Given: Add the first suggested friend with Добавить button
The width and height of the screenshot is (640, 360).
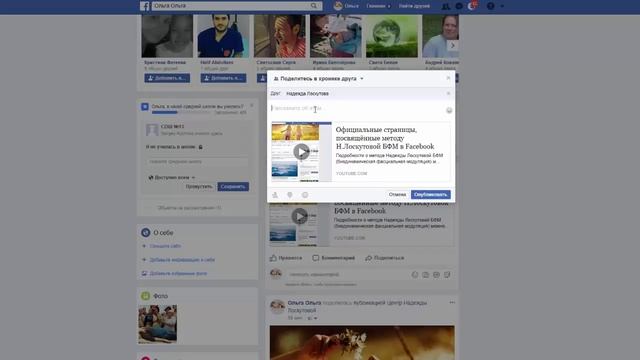Looking at the screenshot, I should click(x=167, y=78).
